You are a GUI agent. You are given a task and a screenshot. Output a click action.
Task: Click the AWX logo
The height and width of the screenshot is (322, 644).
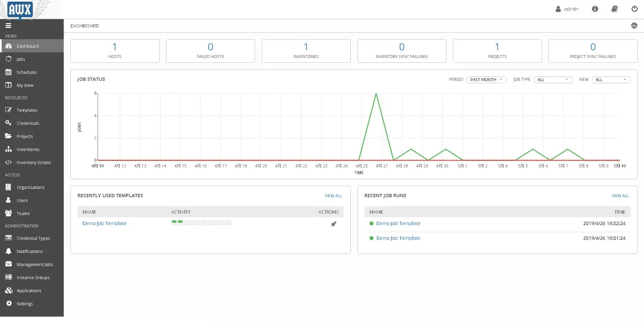(20, 9)
